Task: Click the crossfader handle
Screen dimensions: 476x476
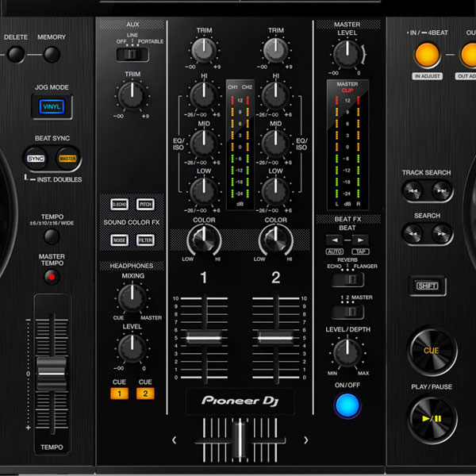Action: [240, 439]
